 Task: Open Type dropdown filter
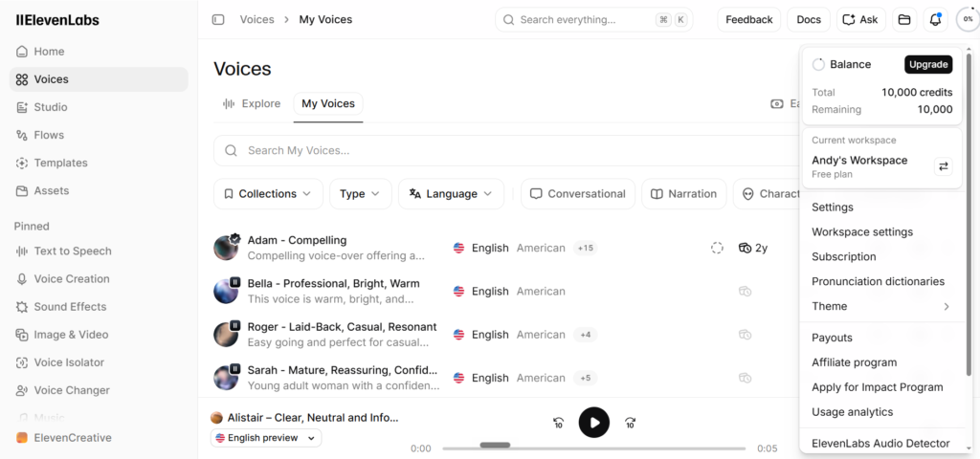click(x=361, y=193)
